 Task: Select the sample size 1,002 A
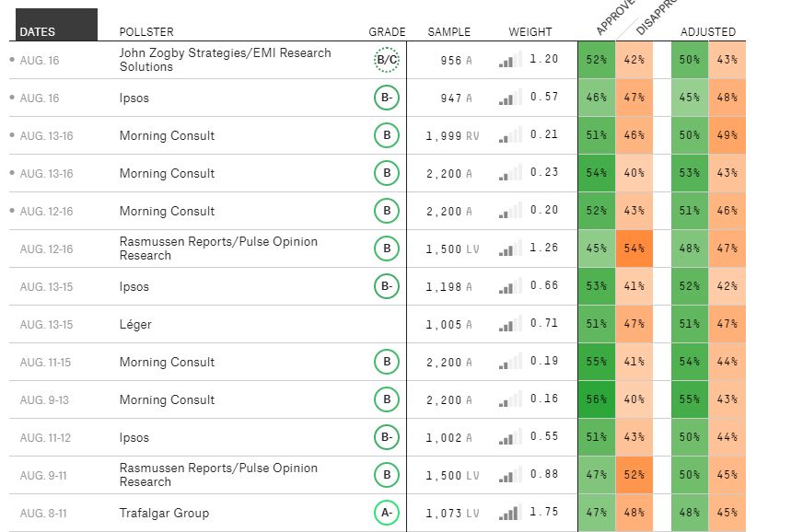pyautogui.click(x=449, y=438)
